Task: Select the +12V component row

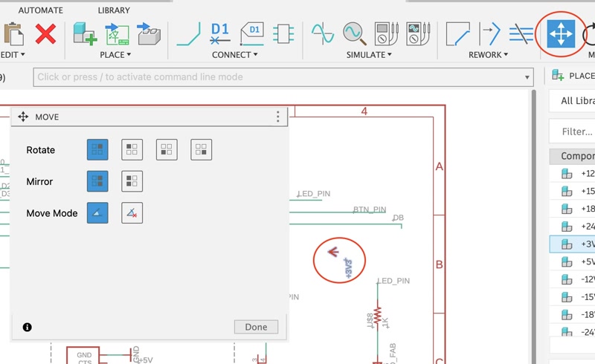Action: 572,173
